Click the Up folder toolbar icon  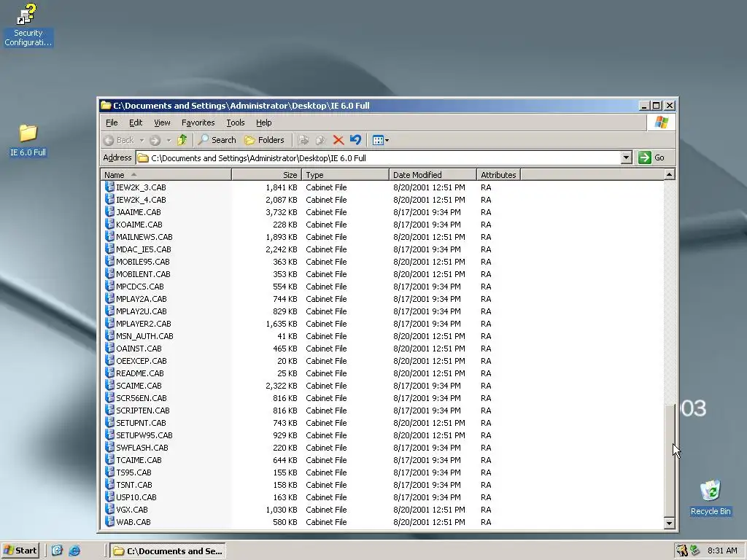pyautogui.click(x=182, y=140)
